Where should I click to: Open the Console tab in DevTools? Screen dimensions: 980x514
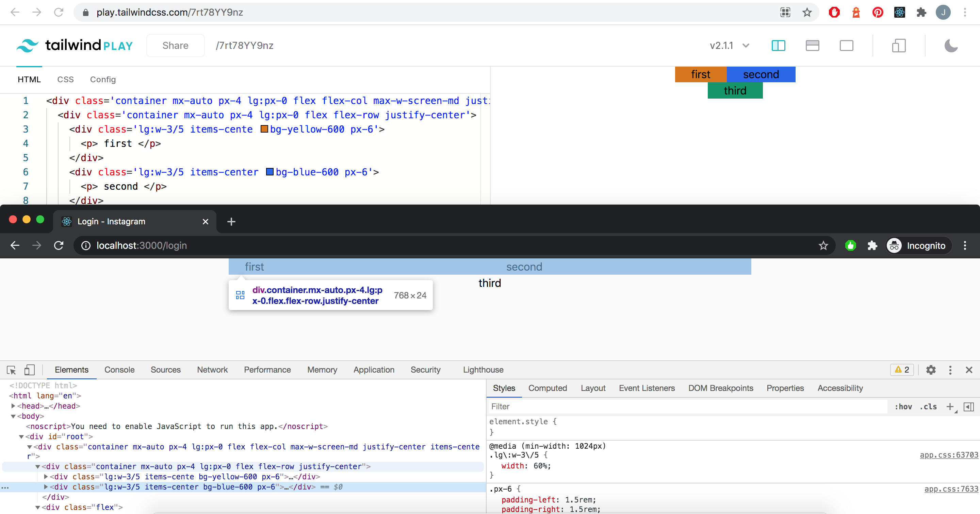[119, 370]
